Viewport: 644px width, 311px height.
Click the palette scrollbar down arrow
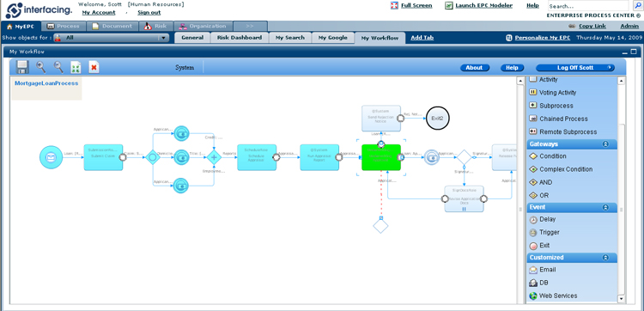(621, 299)
